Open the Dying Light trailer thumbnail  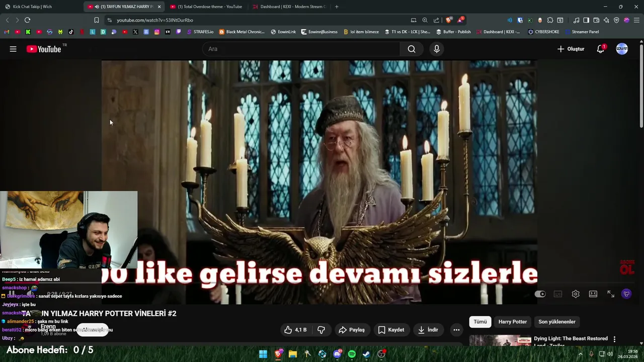pos(500,341)
